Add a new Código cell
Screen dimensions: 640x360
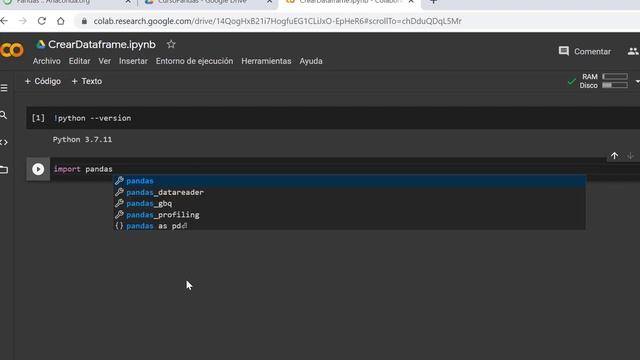click(43, 81)
